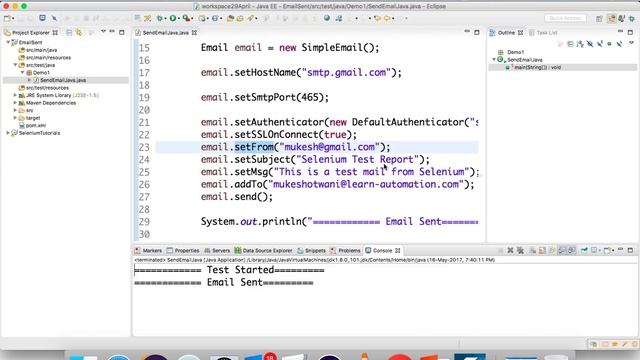Minimize the Console panel
This screenshot has height=360, width=640.
coord(620,249)
